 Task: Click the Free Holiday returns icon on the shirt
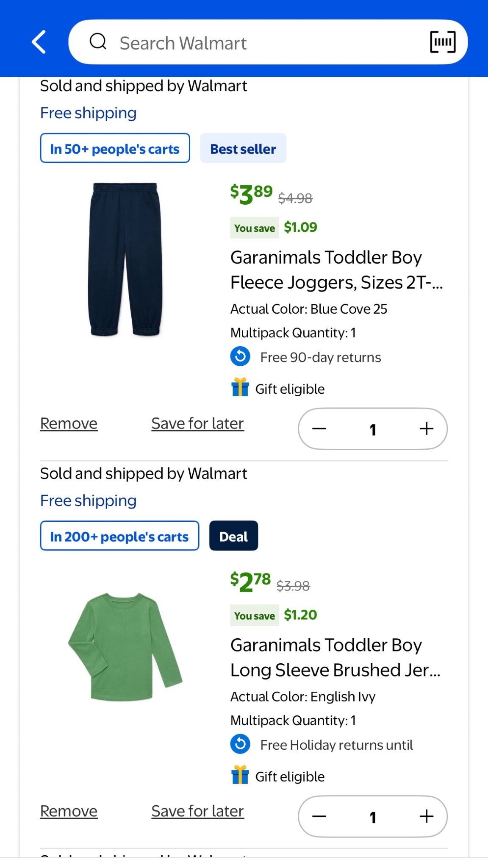240,744
